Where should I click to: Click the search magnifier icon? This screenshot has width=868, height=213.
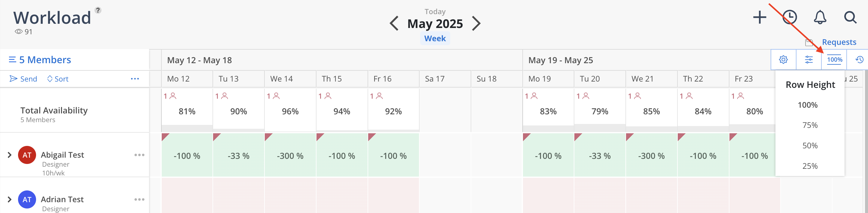(850, 17)
